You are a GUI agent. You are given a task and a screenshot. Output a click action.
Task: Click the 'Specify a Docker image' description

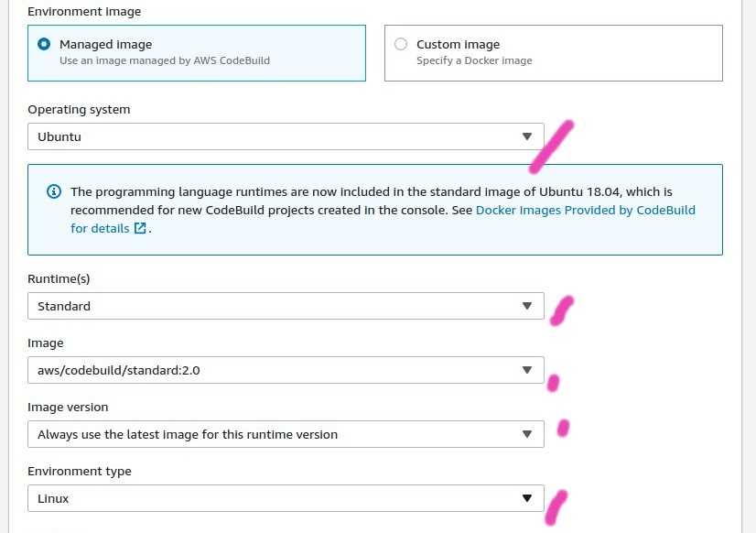(x=474, y=60)
